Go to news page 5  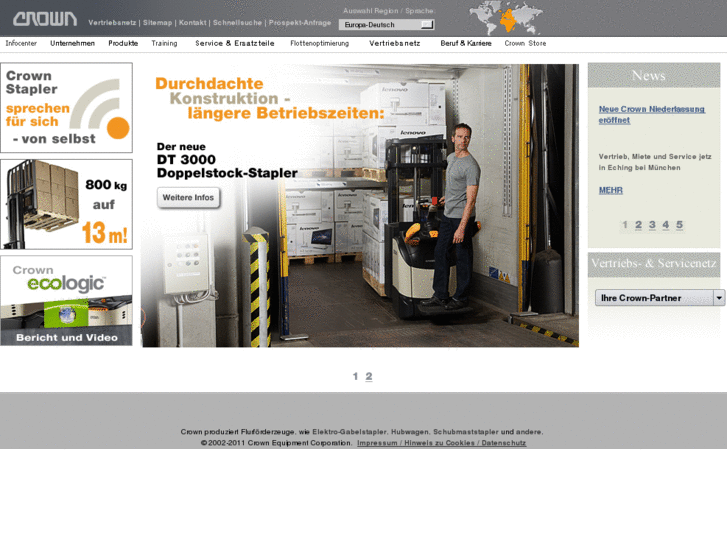click(x=679, y=225)
